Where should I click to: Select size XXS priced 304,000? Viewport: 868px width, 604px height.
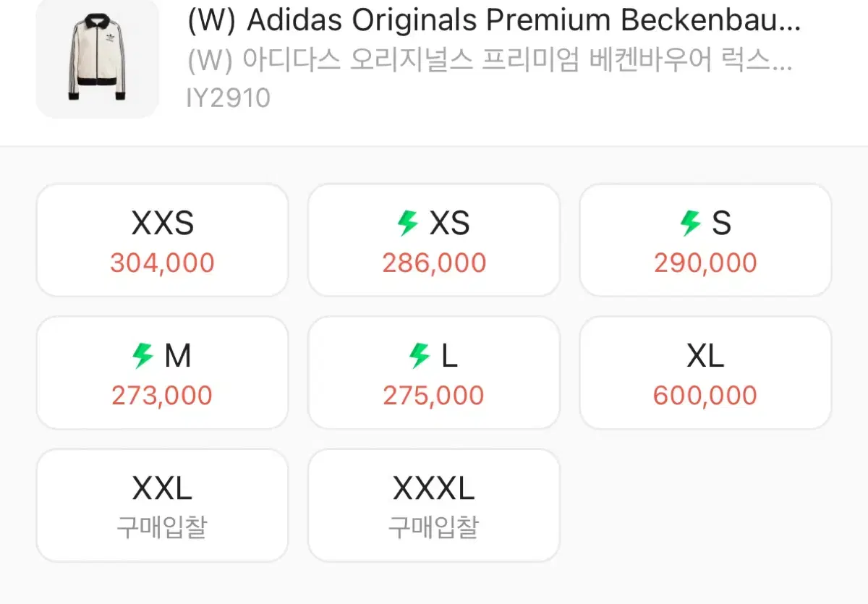coord(162,240)
